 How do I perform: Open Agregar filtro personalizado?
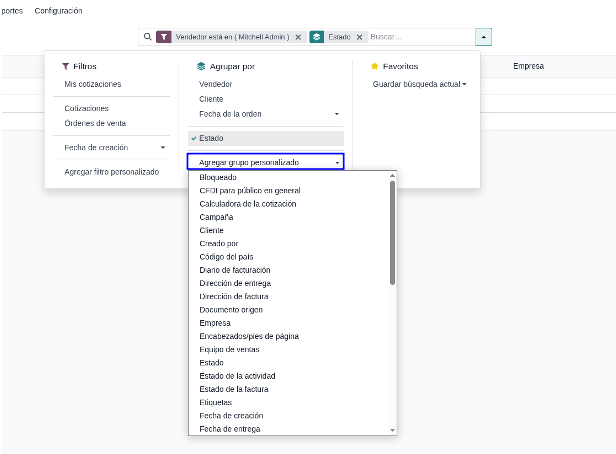coord(112,172)
